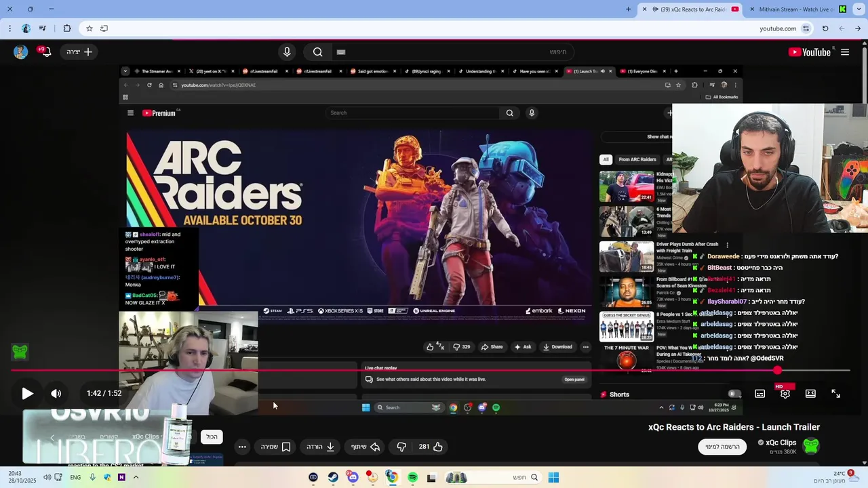Enter fullscreen mode in the player
The image size is (868, 488).
coord(835,394)
